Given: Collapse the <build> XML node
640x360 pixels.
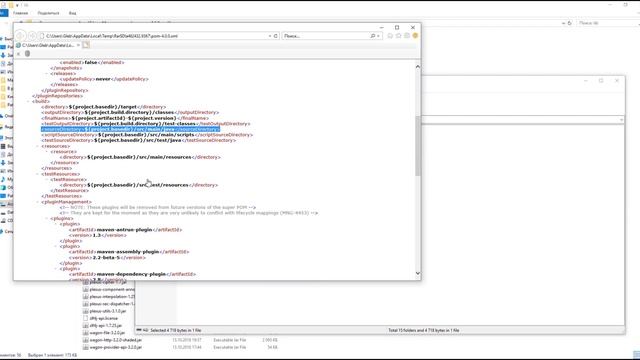Looking at the screenshot, I should [x=29, y=101].
